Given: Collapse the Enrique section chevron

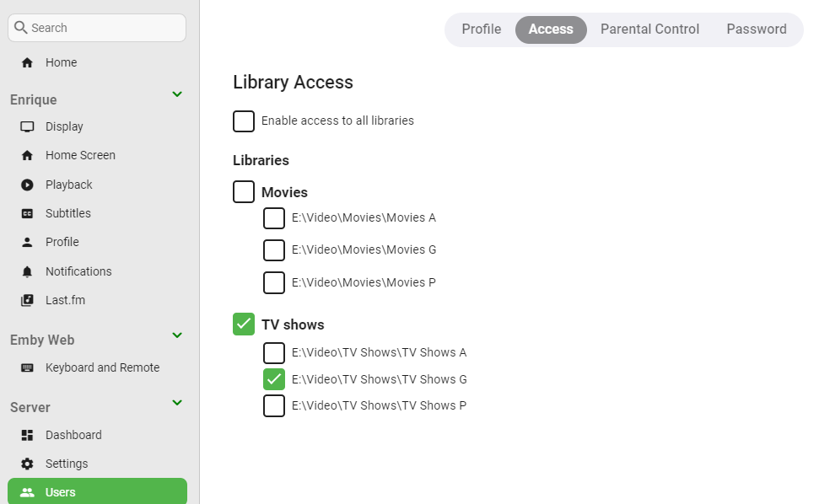Looking at the screenshot, I should pyautogui.click(x=177, y=94).
